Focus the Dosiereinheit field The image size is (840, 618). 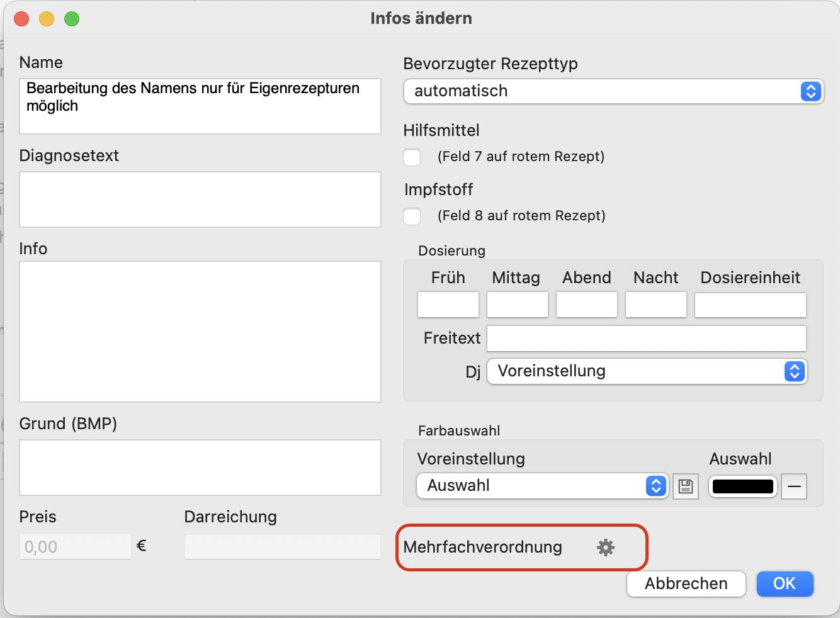pos(751,305)
